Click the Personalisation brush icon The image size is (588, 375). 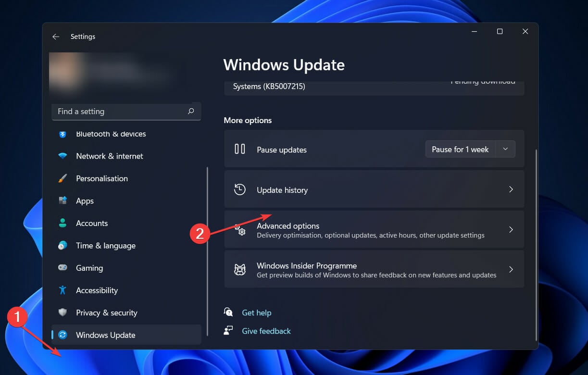click(63, 178)
